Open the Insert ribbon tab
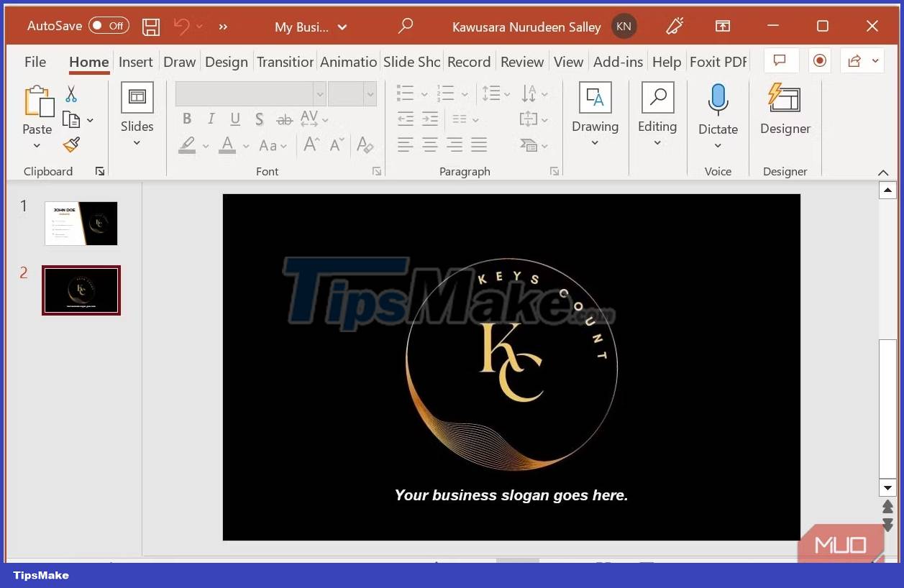 pos(135,62)
